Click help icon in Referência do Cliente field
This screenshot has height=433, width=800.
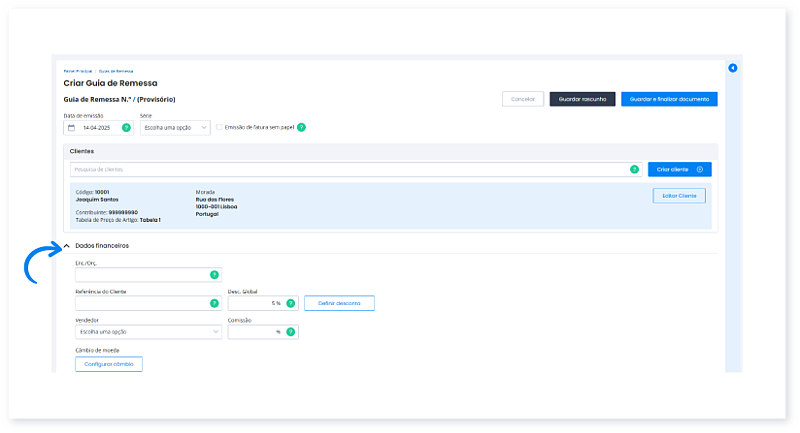tap(213, 303)
